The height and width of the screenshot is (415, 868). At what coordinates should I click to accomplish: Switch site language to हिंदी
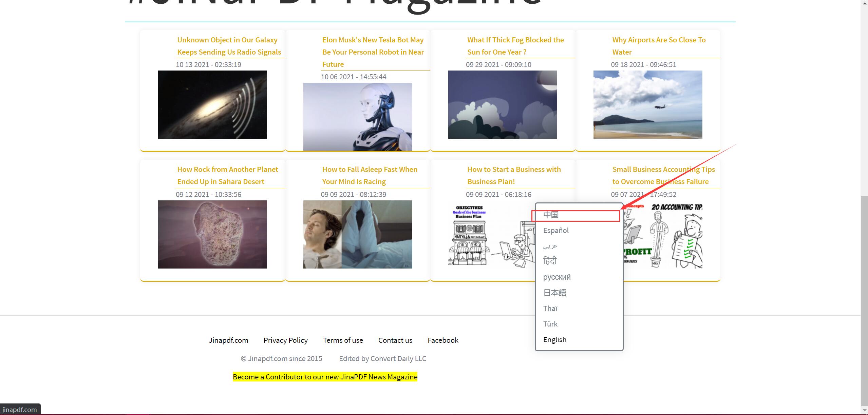pyautogui.click(x=550, y=261)
